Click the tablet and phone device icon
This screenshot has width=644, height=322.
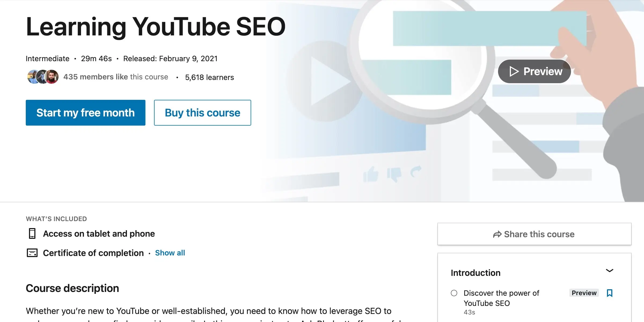coord(32,233)
